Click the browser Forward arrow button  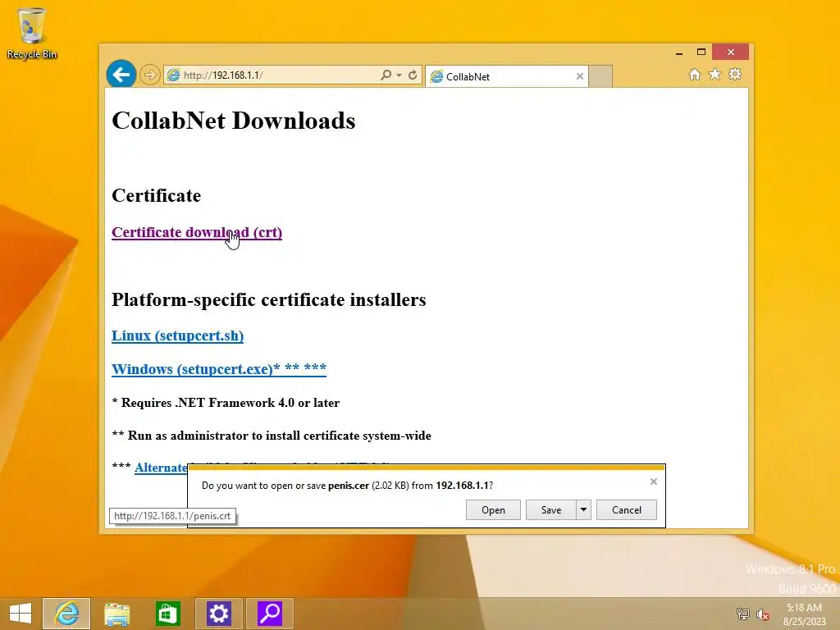click(150, 75)
